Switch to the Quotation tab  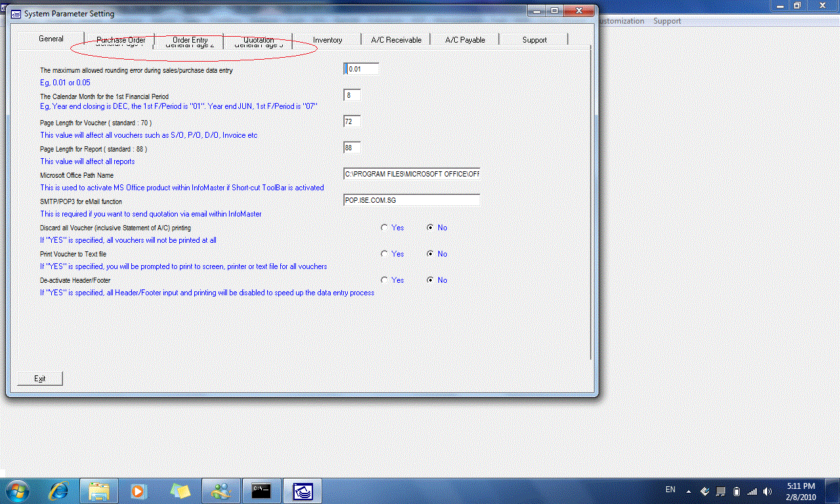tap(258, 39)
